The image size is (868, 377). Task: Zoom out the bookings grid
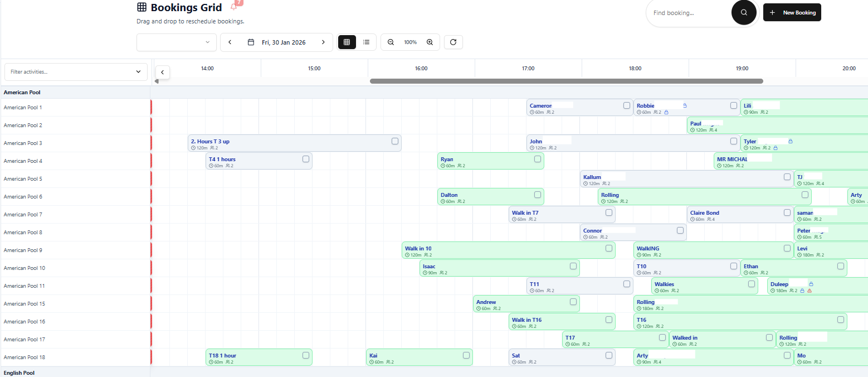[391, 42]
